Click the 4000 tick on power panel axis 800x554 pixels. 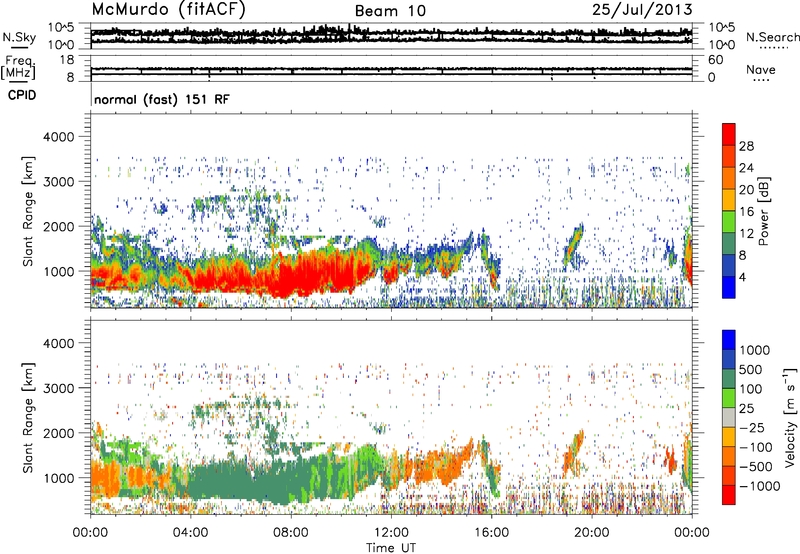coord(59,137)
